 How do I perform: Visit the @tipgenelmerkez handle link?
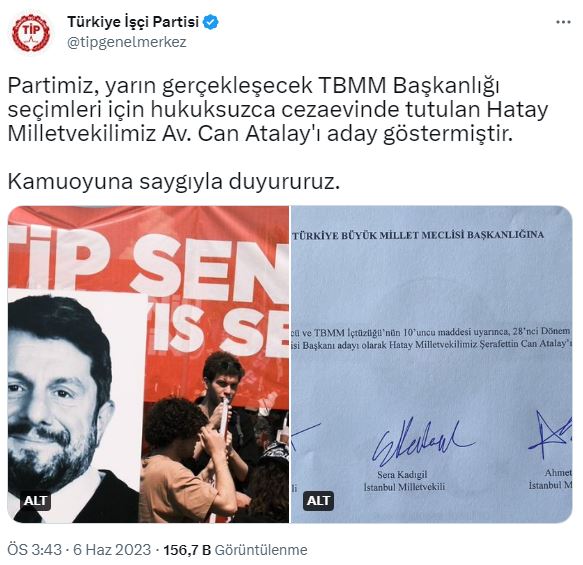coord(127,42)
